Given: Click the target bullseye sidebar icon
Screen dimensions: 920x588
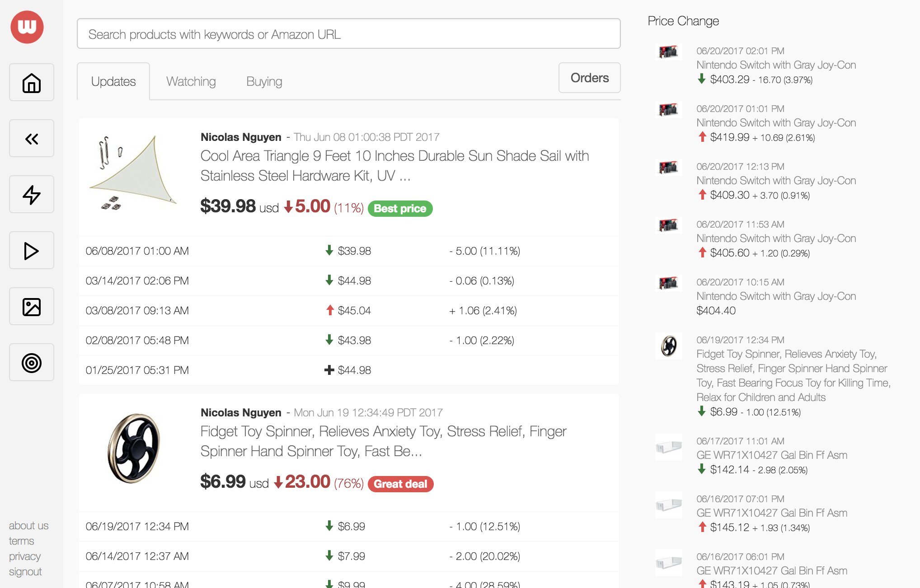Looking at the screenshot, I should (x=32, y=363).
